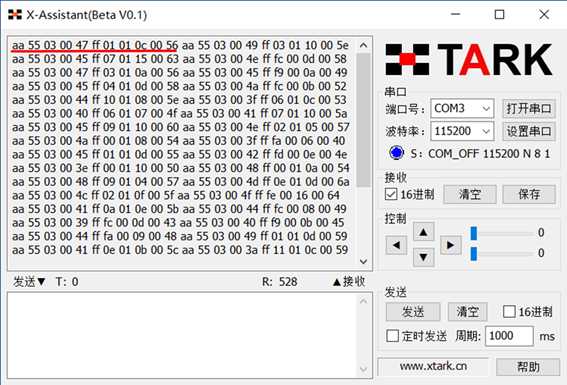Open the 波特率 115200 baud rate dropdown
This screenshot has height=385, width=567.
pyautogui.click(x=462, y=131)
